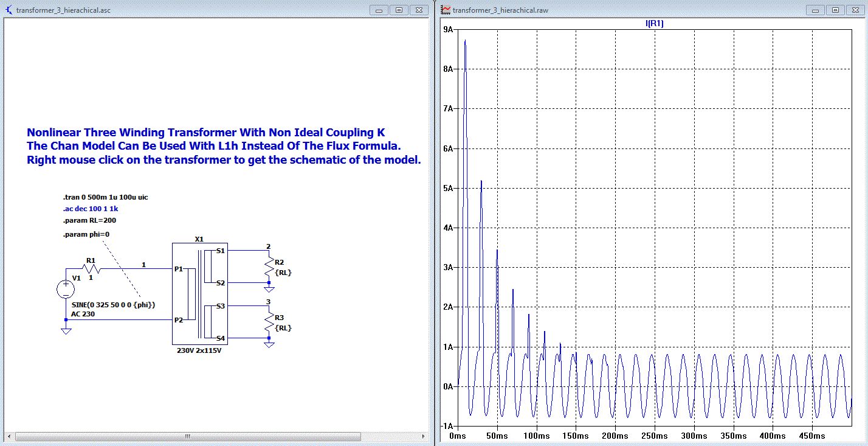
Task: Click the .param RL=200 directive
Action: (x=89, y=220)
